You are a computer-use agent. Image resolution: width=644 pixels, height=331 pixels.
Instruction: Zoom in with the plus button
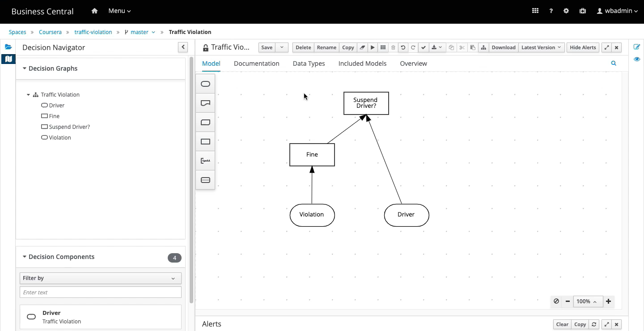point(608,301)
